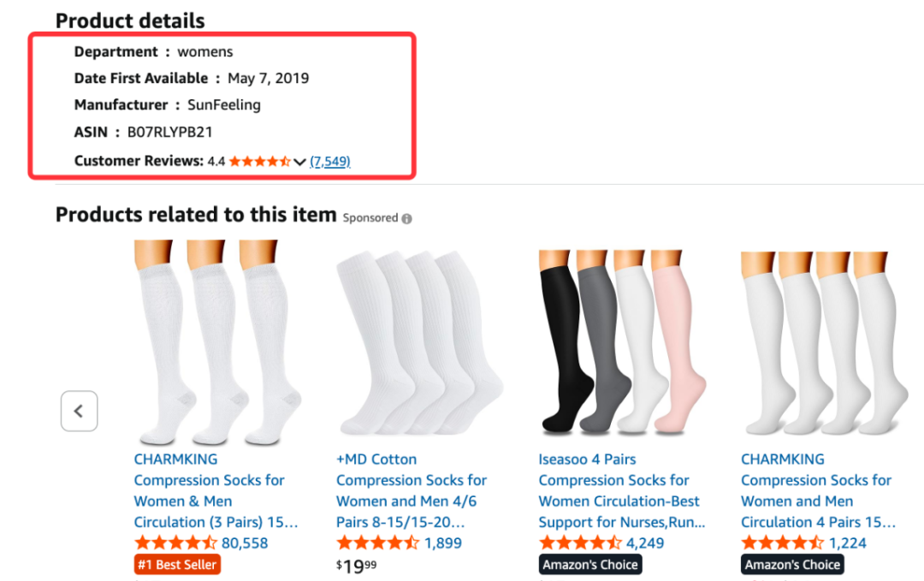Screen dimensions: 924x581
Task: Open Iseasoo 4 Pairs socks image
Action: [x=622, y=342]
